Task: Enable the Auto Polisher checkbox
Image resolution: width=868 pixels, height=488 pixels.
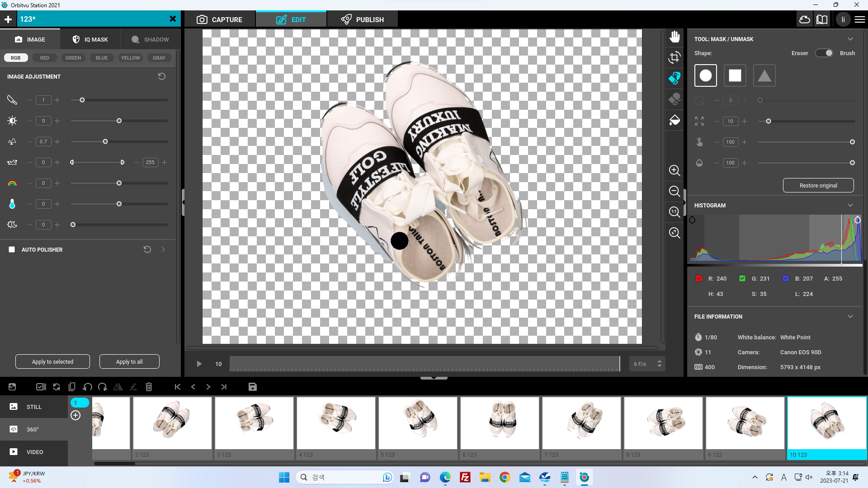Action: coord(12,249)
